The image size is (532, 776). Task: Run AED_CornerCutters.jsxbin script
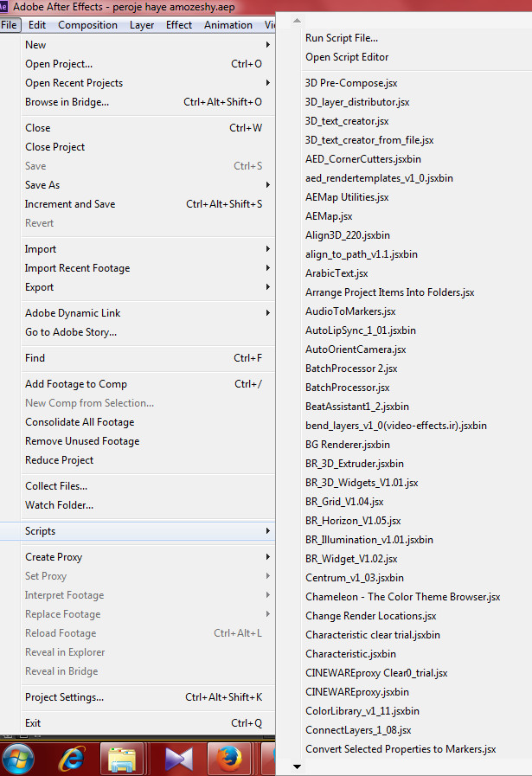[363, 159]
